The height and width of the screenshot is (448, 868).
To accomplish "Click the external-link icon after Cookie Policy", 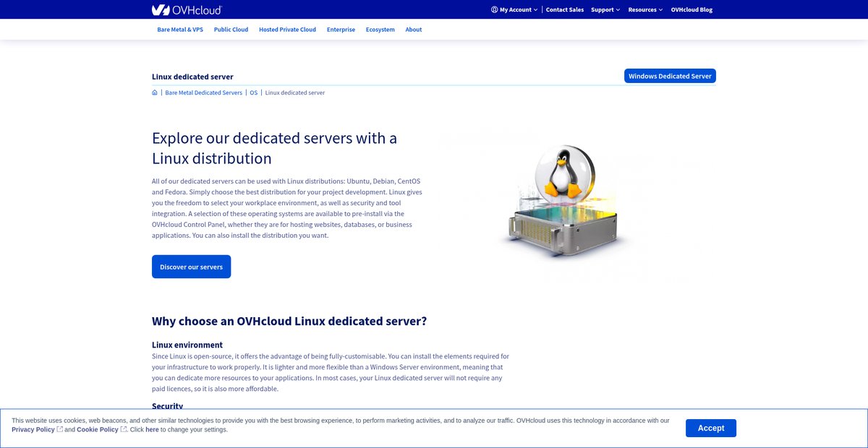I will pyautogui.click(x=124, y=429).
